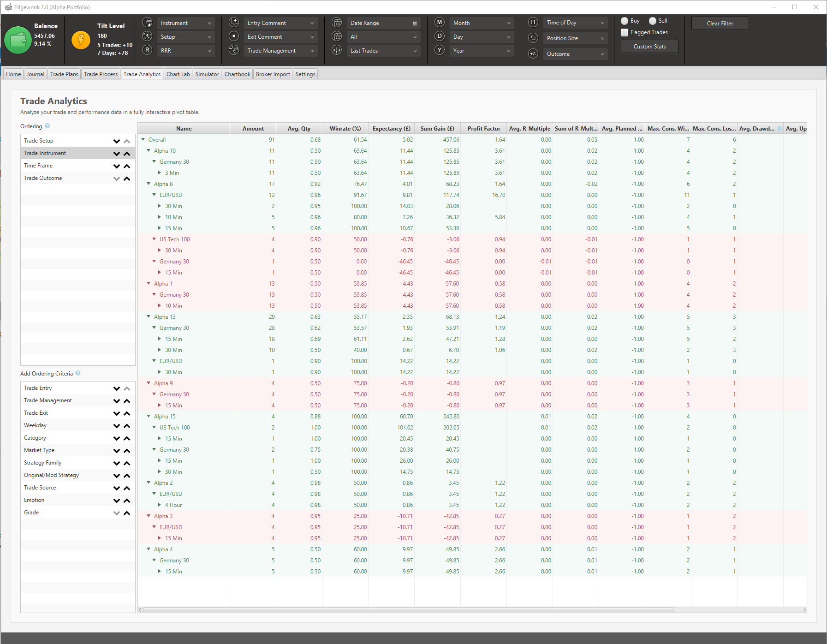Sort by Profit Factor column header
827x644 pixels.
pyautogui.click(x=483, y=129)
